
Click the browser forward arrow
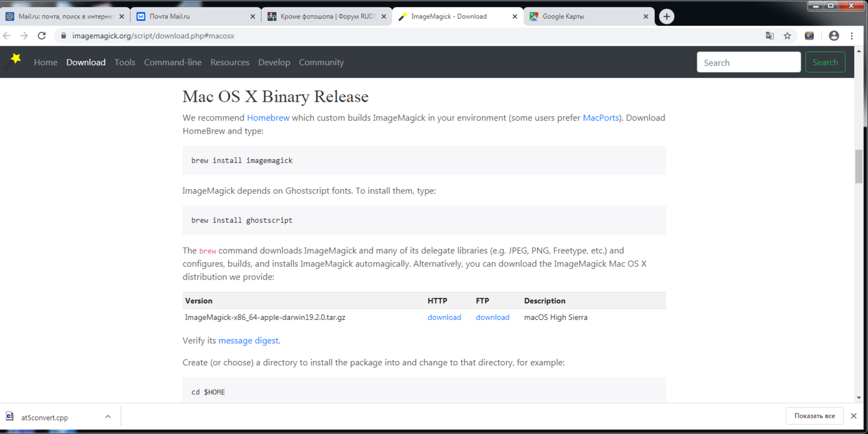[24, 36]
